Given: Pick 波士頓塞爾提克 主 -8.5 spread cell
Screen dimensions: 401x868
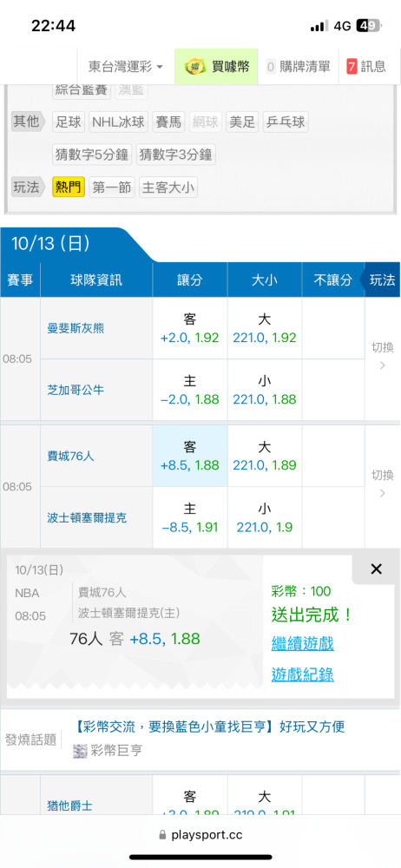Looking at the screenshot, I should pyautogui.click(x=190, y=517).
